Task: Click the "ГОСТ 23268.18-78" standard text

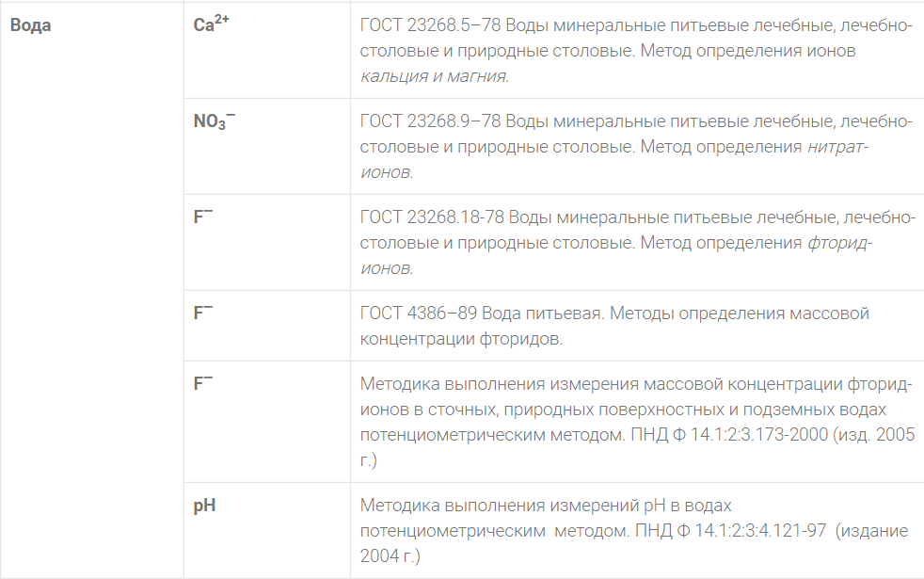Action: click(x=434, y=217)
